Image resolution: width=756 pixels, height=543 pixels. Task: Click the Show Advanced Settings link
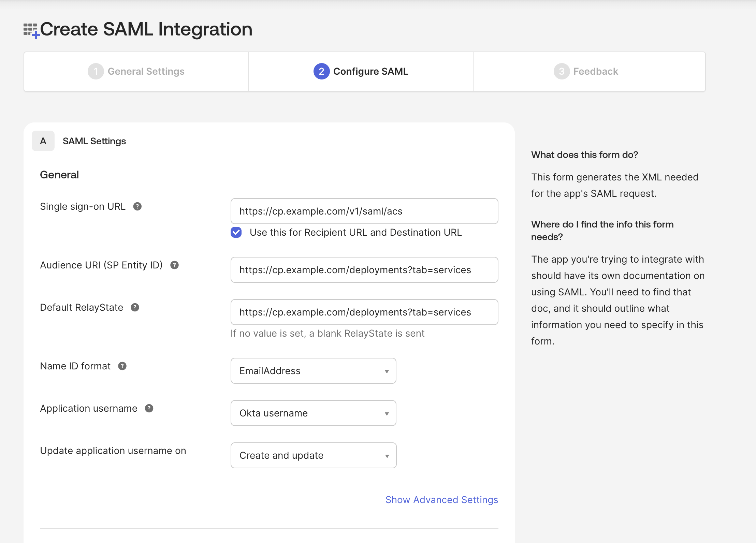click(x=441, y=500)
